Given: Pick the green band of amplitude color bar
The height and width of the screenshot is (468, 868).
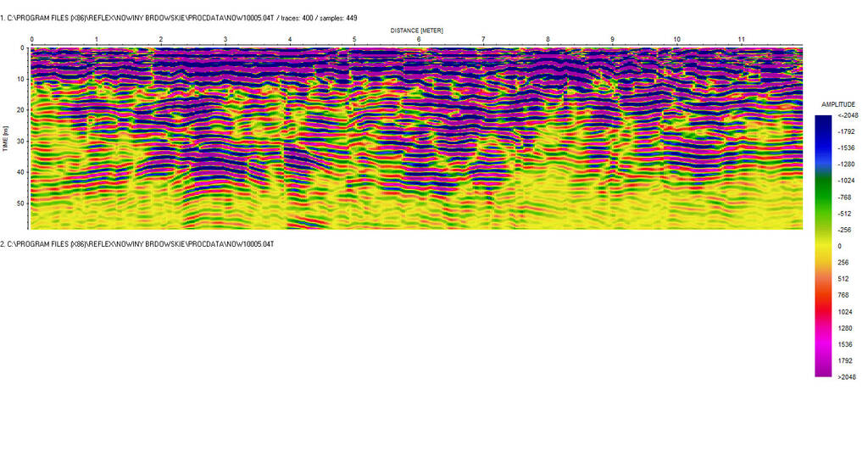Looking at the screenshot, I should (822, 191).
